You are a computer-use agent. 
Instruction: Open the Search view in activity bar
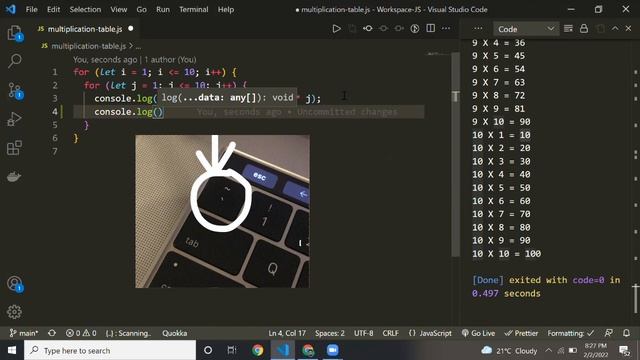click(x=15, y=61)
